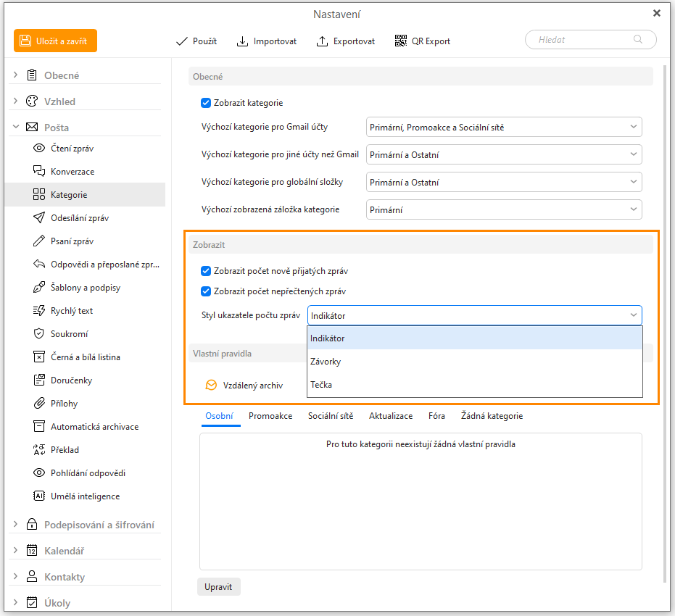The height and width of the screenshot is (616, 675).
Task: Click the Uložit a zavřít button
Action: (x=55, y=41)
